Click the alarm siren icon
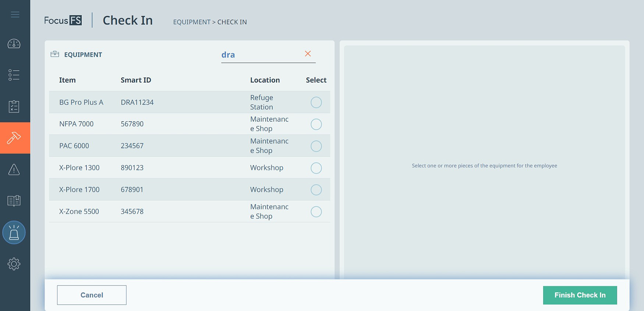 [x=14, y=233]
